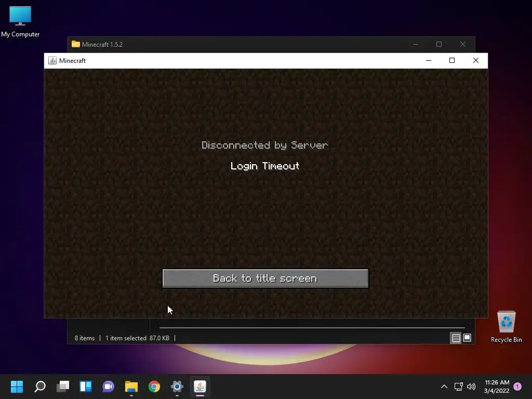
Task: Open Chat app on taskbar
Action: 108,387
